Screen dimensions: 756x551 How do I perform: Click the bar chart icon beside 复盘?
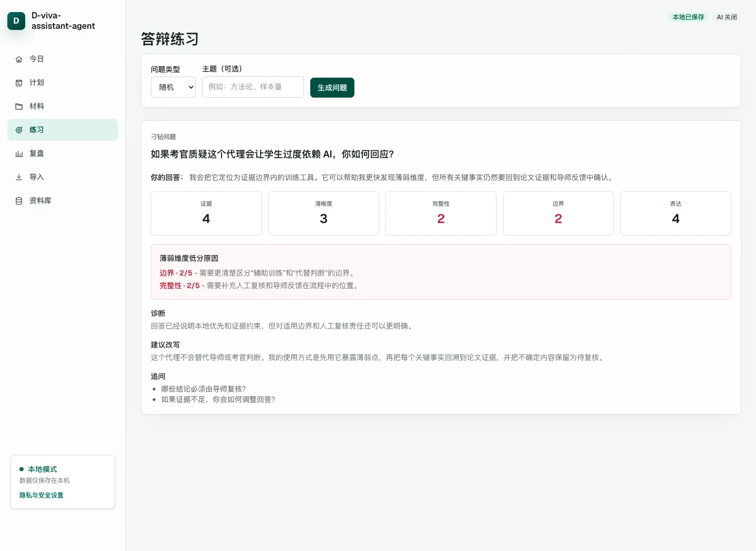coord(19,154)
